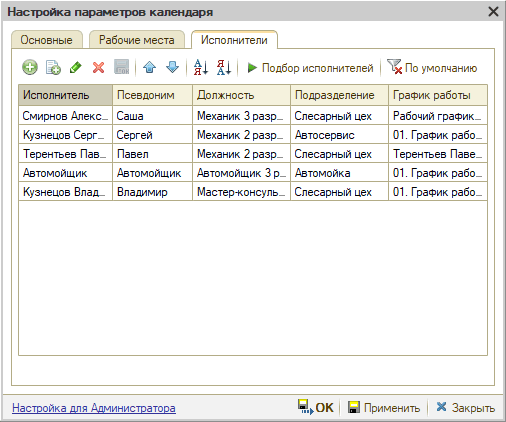Screen dimensions: 506x422
Task: Open the Настройка для Администратора link
Action: (x=94, y=408)
